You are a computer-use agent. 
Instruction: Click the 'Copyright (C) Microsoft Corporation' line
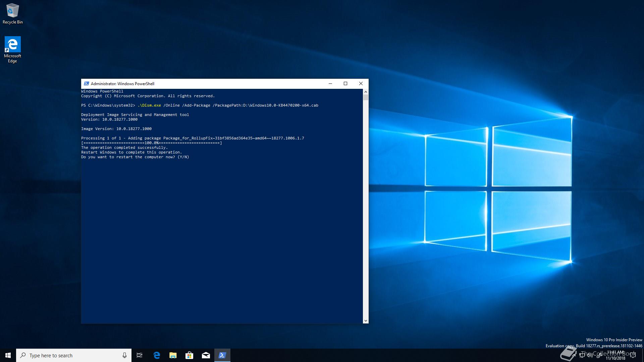(148, 96)
